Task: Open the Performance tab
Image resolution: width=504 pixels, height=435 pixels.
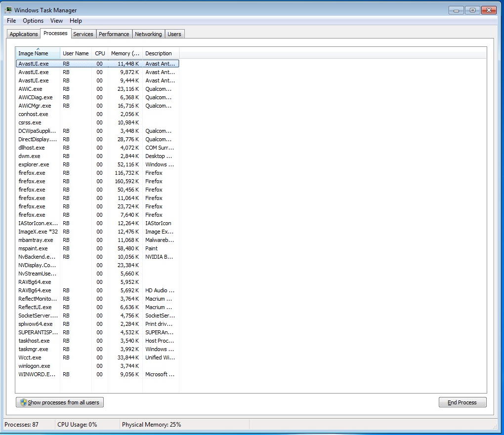Action: tap(114, 34)
